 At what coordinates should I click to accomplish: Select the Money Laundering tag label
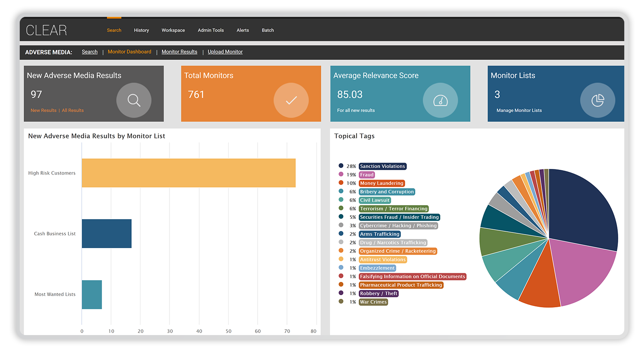click(x=382, y=183)
